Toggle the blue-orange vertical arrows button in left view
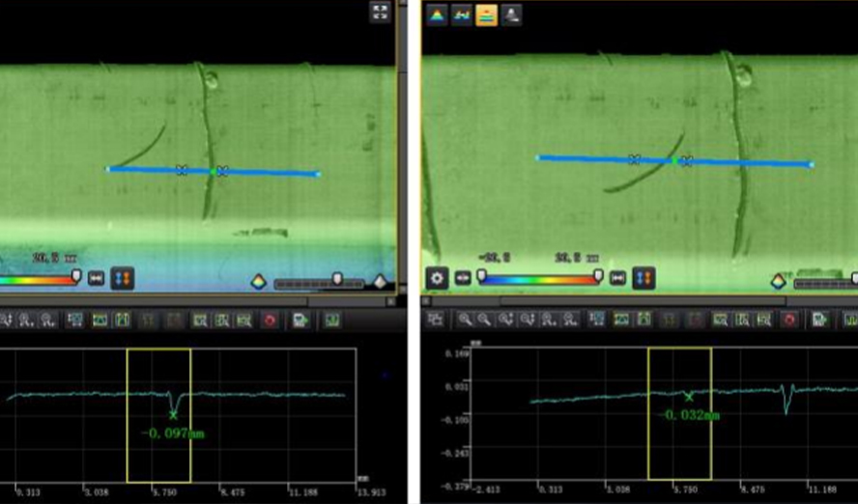 pyautogui.click(x=123, y=278)
